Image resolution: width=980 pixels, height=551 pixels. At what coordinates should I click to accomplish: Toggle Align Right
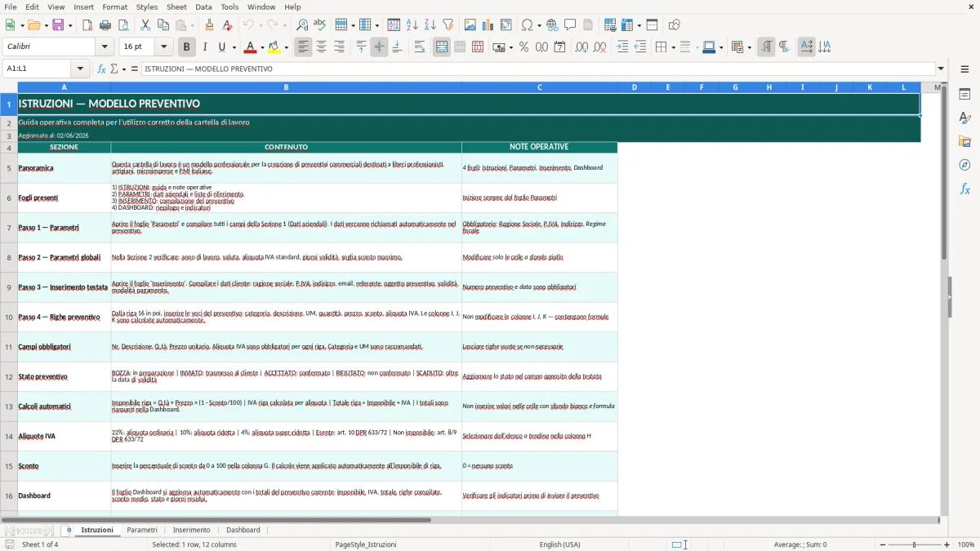tap(339, 47)
